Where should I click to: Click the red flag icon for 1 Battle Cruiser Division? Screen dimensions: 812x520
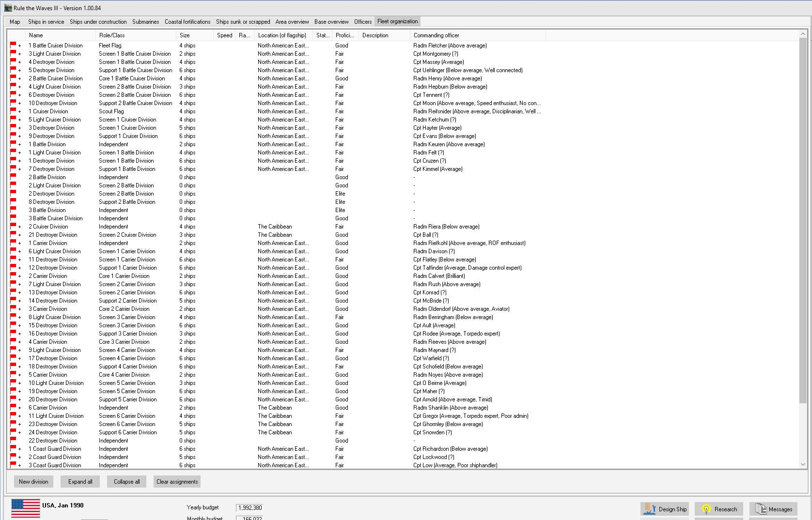click(x=13, y=45)
